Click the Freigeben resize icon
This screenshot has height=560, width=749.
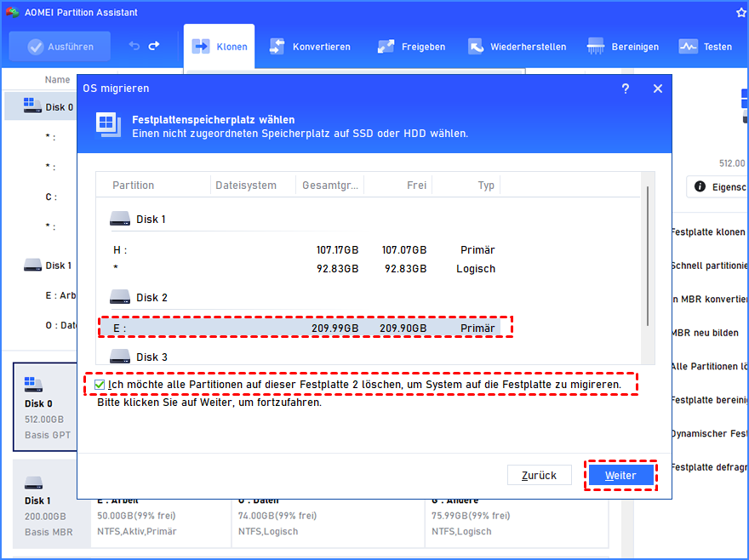pos(386,46)
